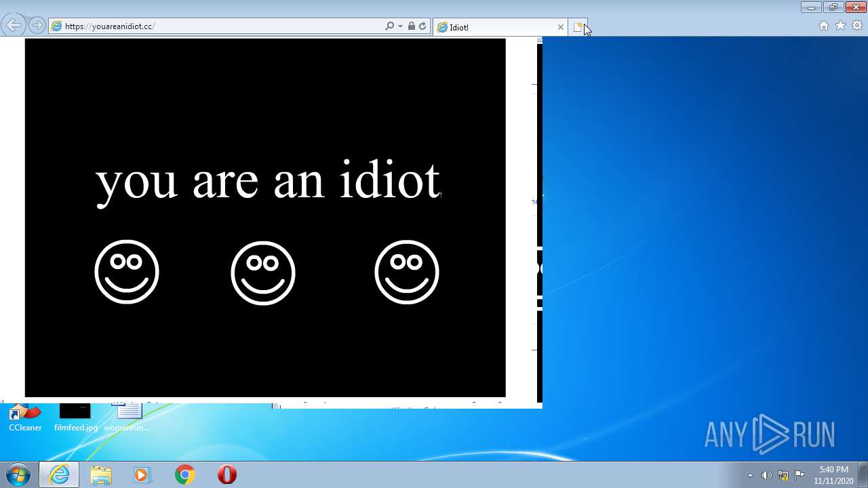This screenshot has width=868, height=488.
Task: Launch Google Chrome from the taskbar
Action: coord(184,474)
